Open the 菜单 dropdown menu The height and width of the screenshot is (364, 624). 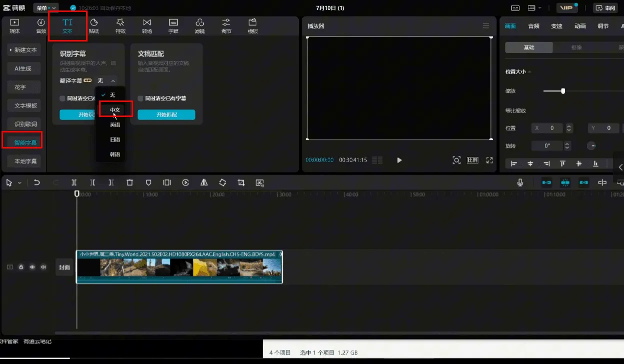coord(46,8)
